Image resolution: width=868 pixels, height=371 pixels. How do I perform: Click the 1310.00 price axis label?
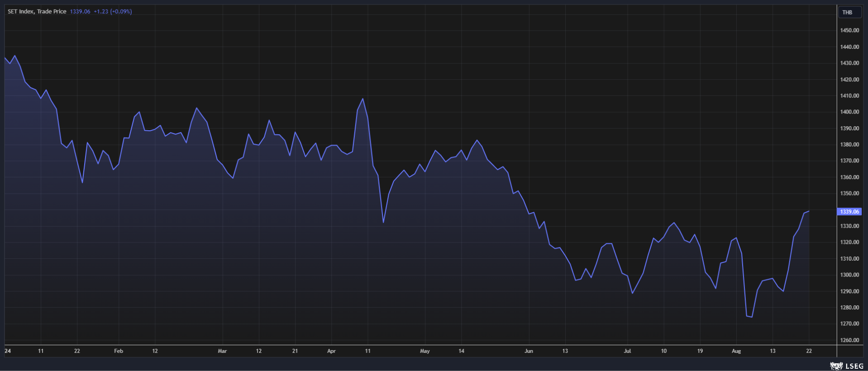(849, 258)
